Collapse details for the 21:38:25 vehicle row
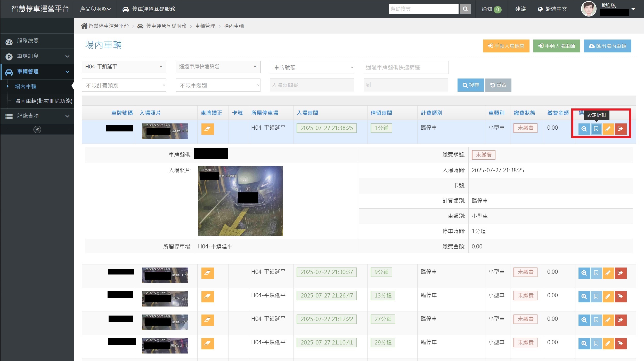644x361 pixels. point(584,129)
